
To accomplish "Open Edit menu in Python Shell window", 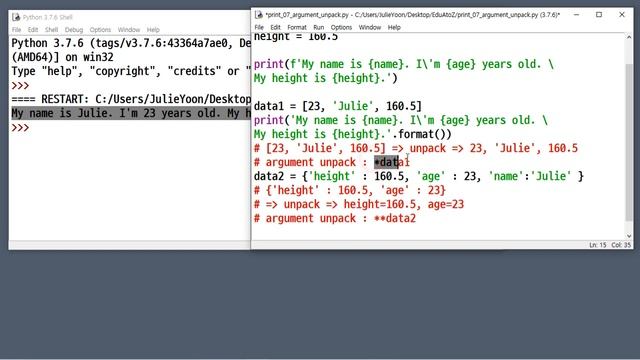I will (x=33, y=30).
